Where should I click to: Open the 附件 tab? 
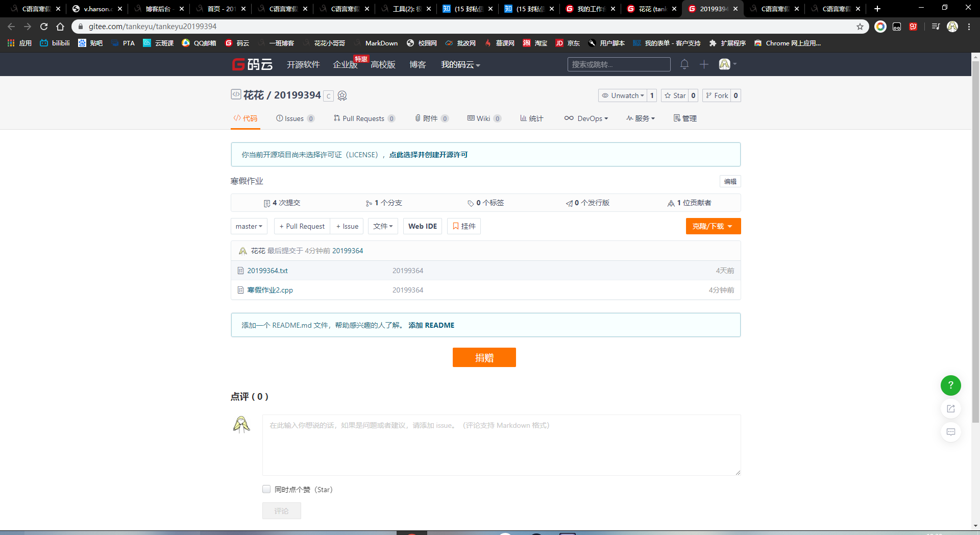432,118
